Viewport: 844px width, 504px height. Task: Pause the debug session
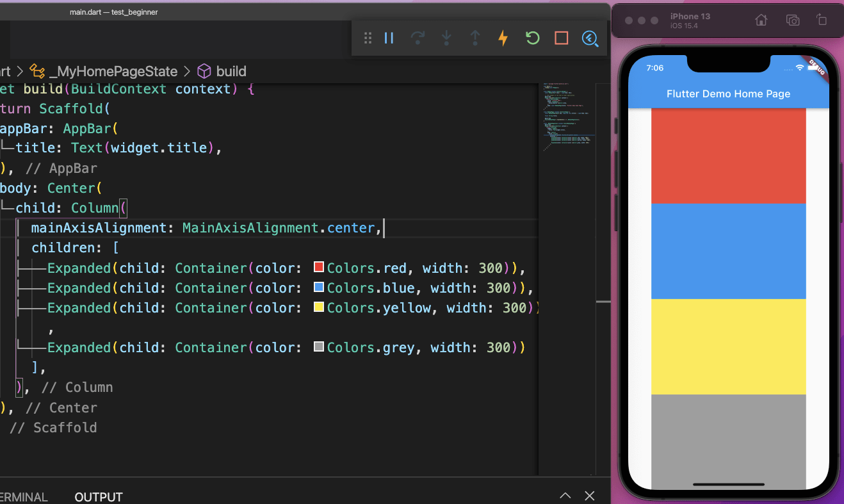[389, 38]
